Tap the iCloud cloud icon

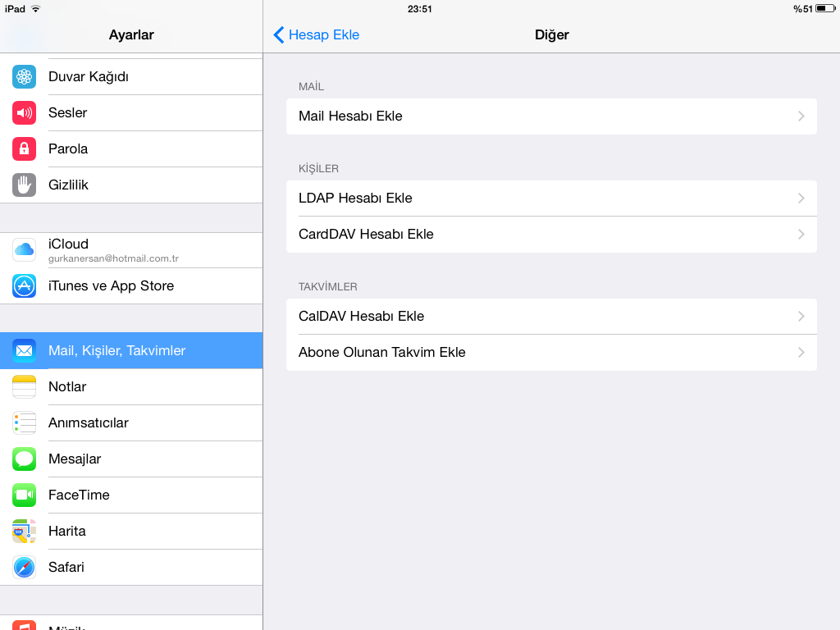(x=24, y=249)
